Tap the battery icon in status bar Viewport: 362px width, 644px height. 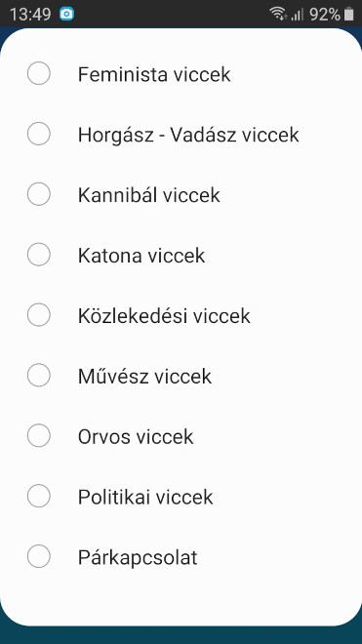[x=349, y=15]
